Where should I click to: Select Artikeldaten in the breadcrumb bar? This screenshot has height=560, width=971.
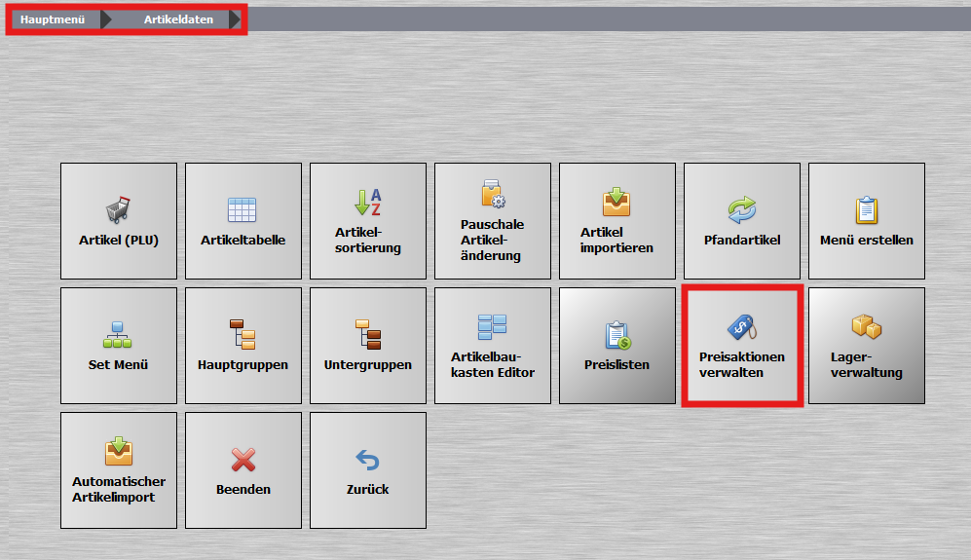(x=178, y=19)
